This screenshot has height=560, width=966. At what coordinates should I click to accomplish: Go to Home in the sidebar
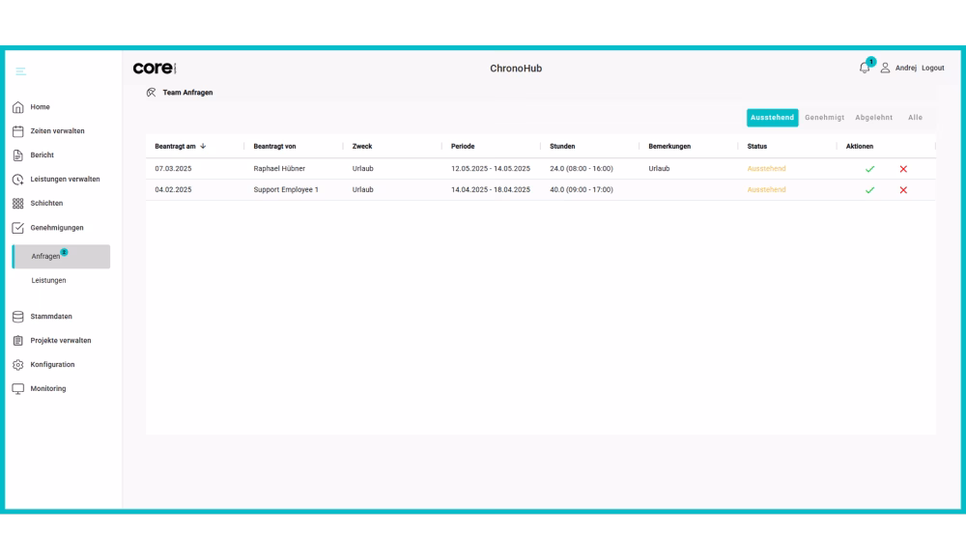pos(40,107)
